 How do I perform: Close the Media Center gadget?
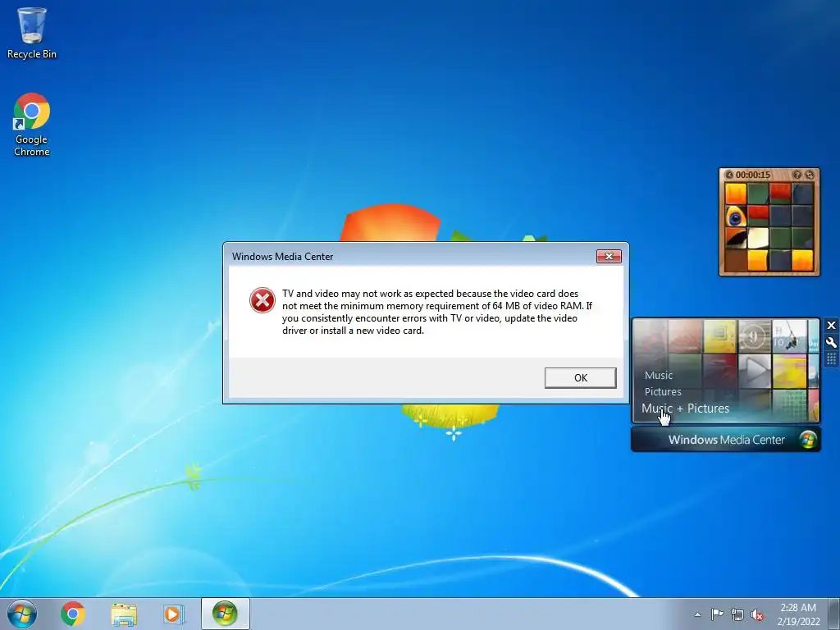pyautogui.click(x=831, y=325)
